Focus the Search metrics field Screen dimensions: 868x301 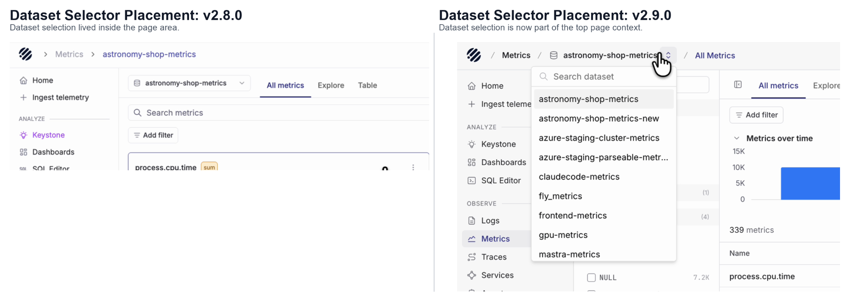(x=279, y=113)
